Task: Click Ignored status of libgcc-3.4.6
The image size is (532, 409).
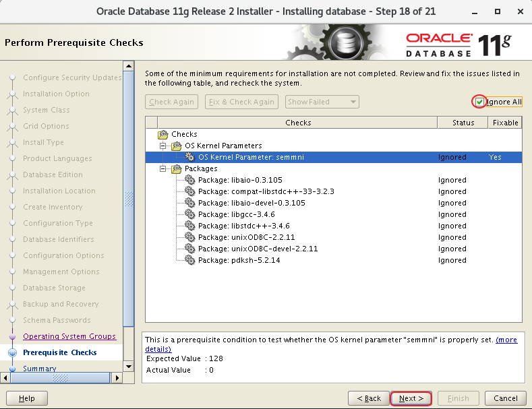Action: (452, 215)
